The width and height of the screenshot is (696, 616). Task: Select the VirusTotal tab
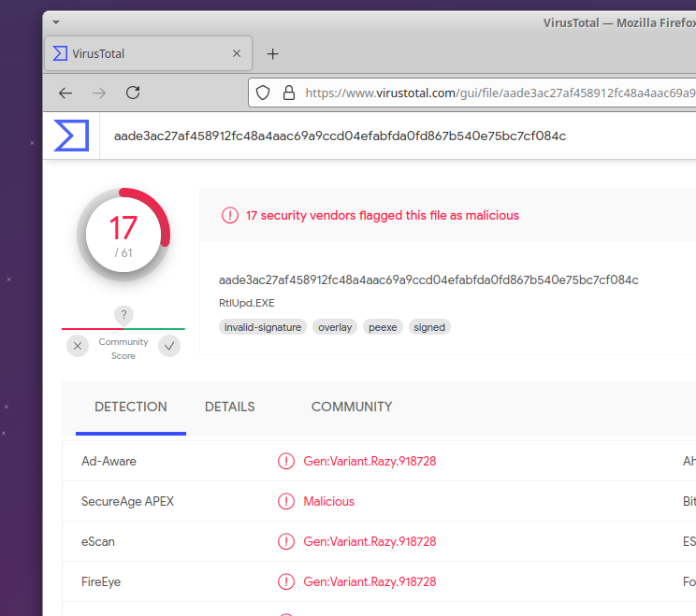click(148, 53)
